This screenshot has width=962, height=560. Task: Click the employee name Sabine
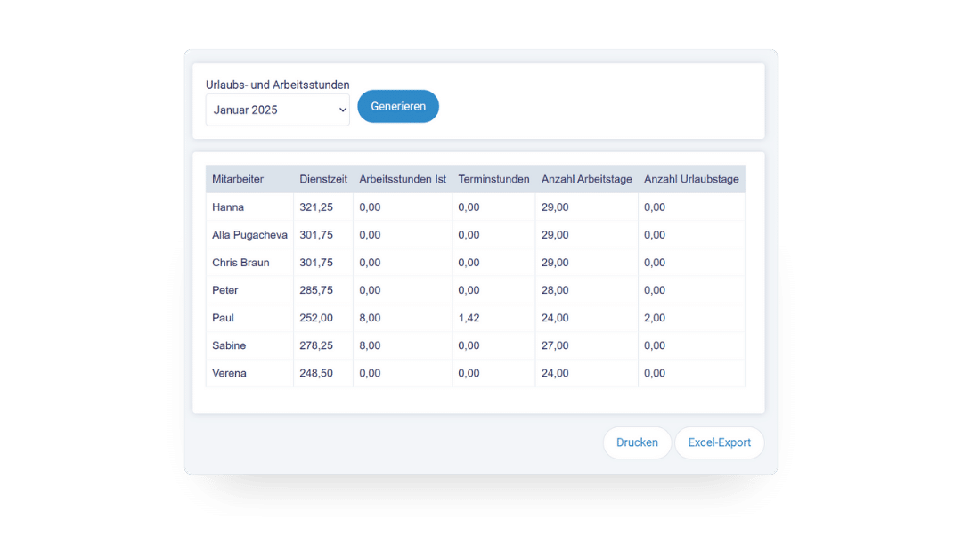pyautogui.click(x=229, y=345)
